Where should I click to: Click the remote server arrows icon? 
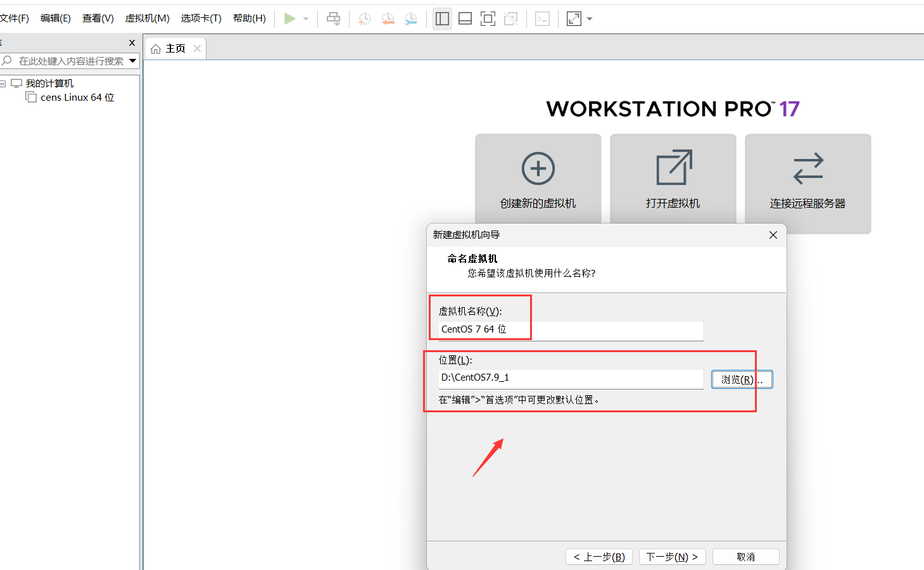pyautogui.click(x=808, y=168)
